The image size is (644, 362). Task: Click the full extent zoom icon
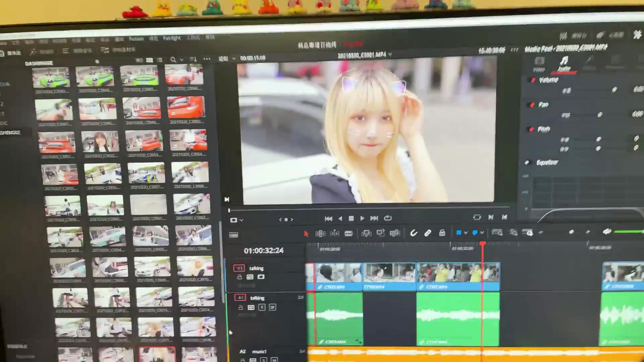(x=497, y=232)
